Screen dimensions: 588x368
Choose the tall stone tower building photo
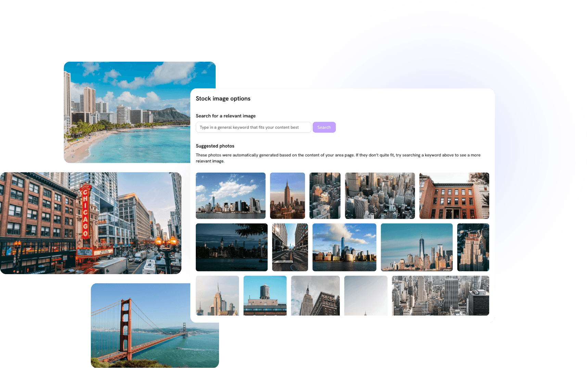473,247
